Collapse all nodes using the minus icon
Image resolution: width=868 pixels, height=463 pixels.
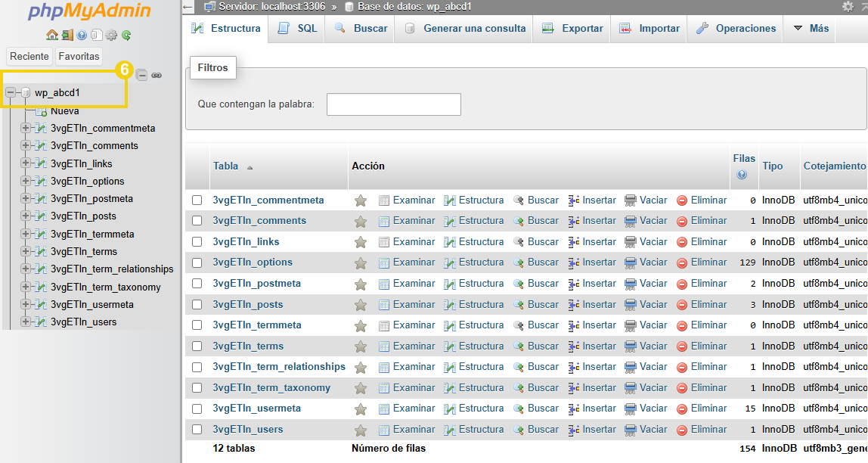[x=142, y=74]
